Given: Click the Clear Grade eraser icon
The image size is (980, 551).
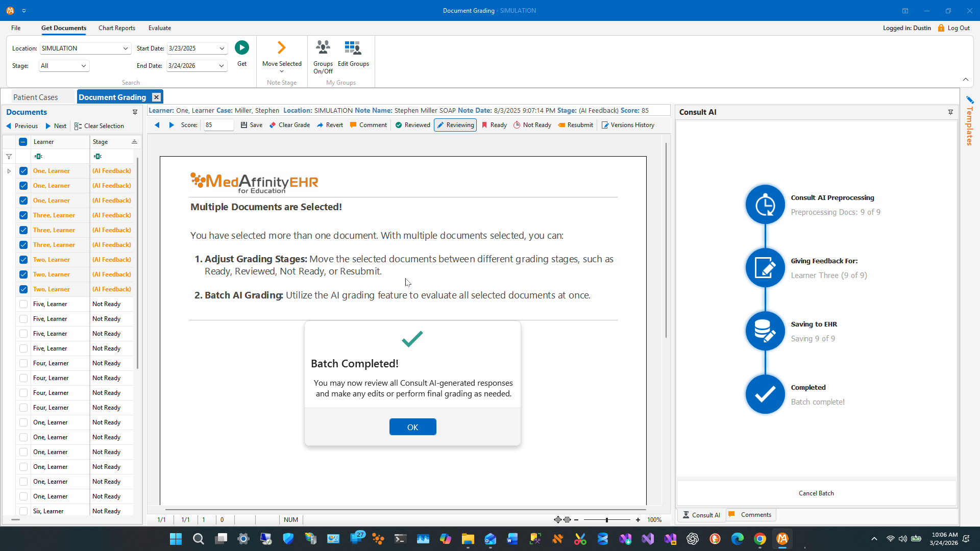Looking at the screenshot, I should [273, 125].
